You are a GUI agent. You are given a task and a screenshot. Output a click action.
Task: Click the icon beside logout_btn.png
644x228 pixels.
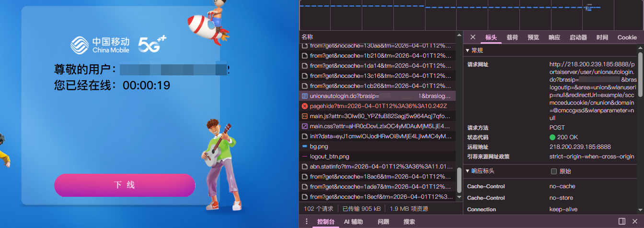[304, 156]
